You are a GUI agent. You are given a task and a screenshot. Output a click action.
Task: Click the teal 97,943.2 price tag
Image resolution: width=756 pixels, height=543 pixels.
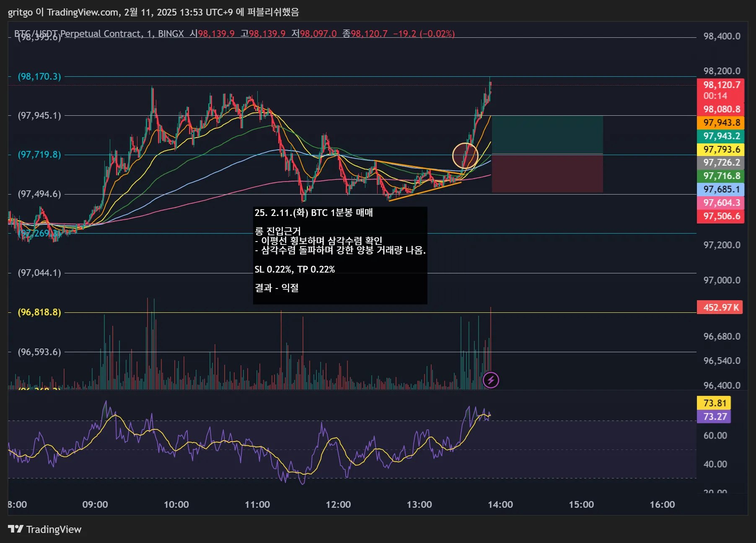pos(720,136)
